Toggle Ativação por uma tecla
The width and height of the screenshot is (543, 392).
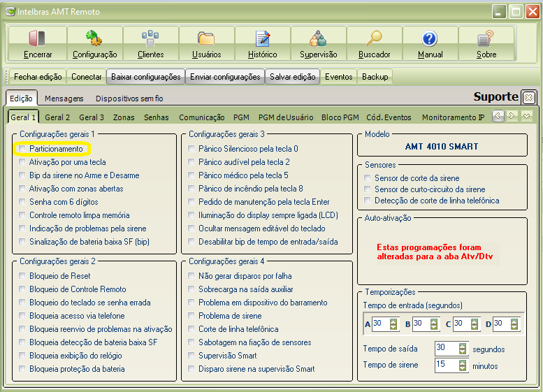point(22,161)
